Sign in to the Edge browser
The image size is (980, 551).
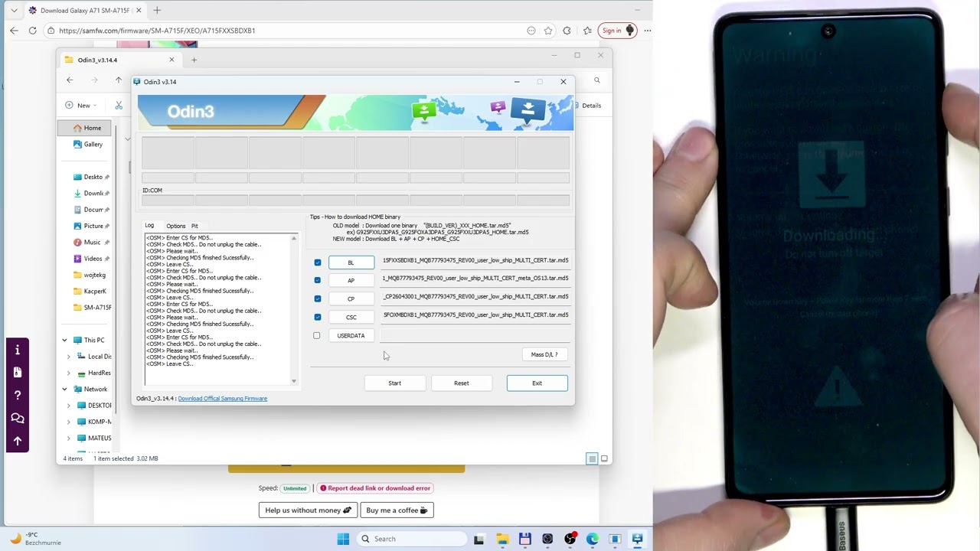[x=617, y=31]
